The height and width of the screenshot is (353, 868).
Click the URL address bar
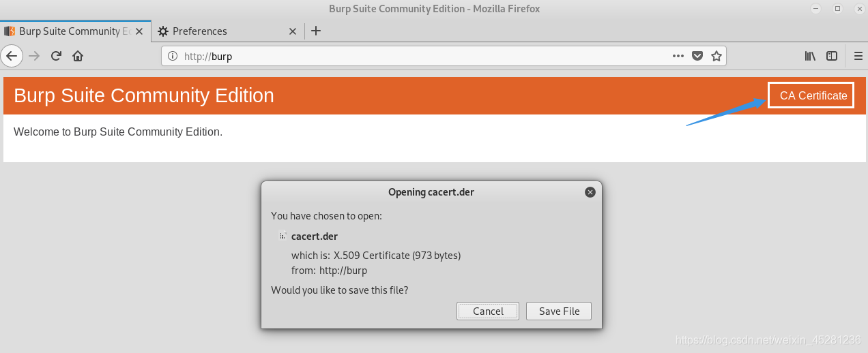coord(444,56)
